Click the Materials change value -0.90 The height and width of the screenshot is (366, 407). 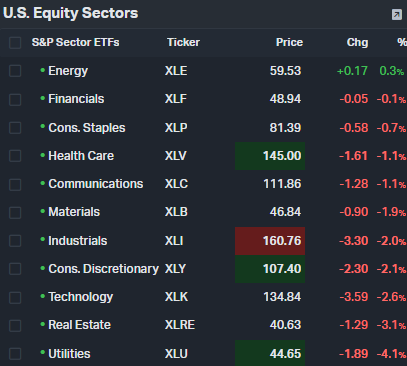point(354,212)
